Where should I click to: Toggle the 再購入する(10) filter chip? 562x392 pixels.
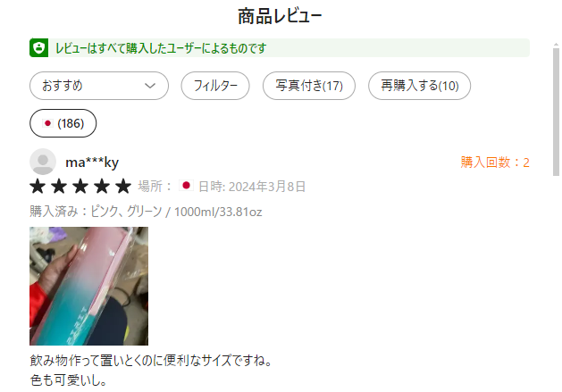(419, 86)
